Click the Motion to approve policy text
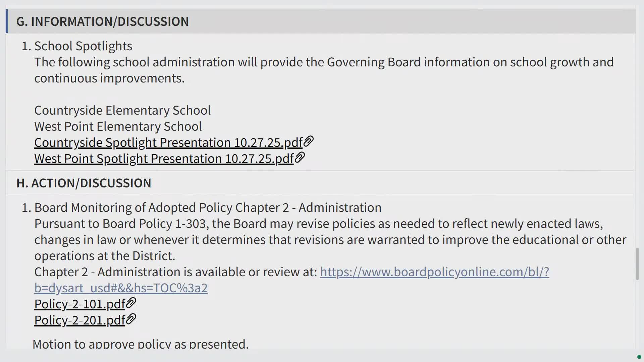The height and width of the screenshot is (362, 644). 141,344
